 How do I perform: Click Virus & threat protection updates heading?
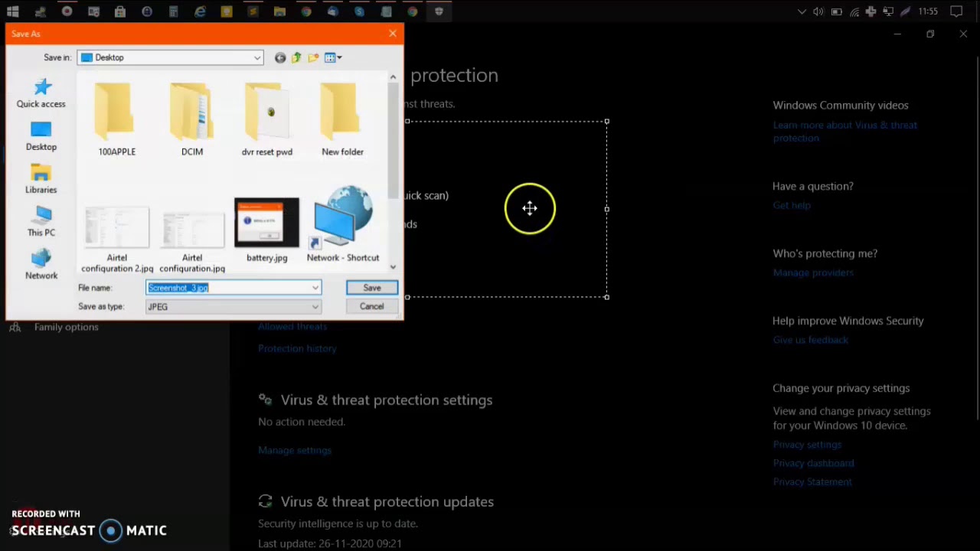pyautogui.click(x=387, y=501)
